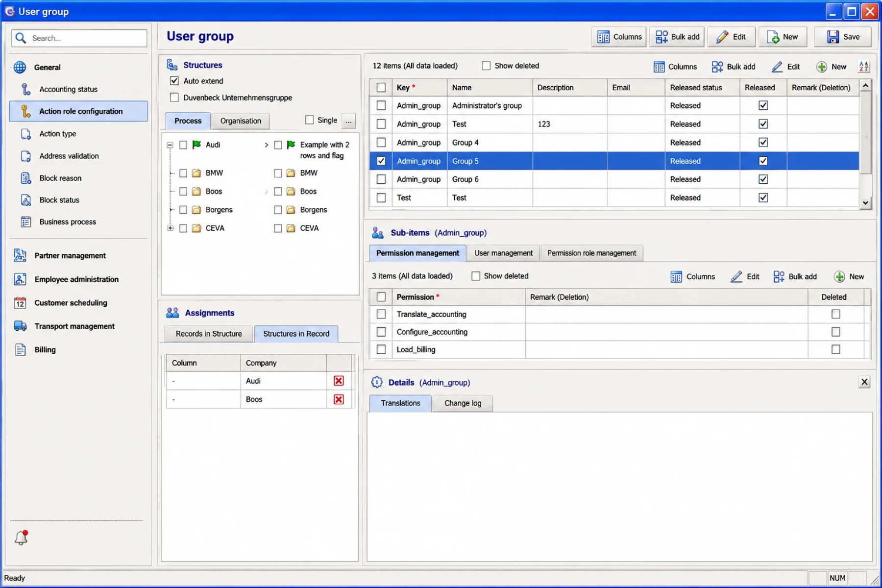
Task: Open Accounting status via its sidebar icon
Action: [x=26, y=89]
